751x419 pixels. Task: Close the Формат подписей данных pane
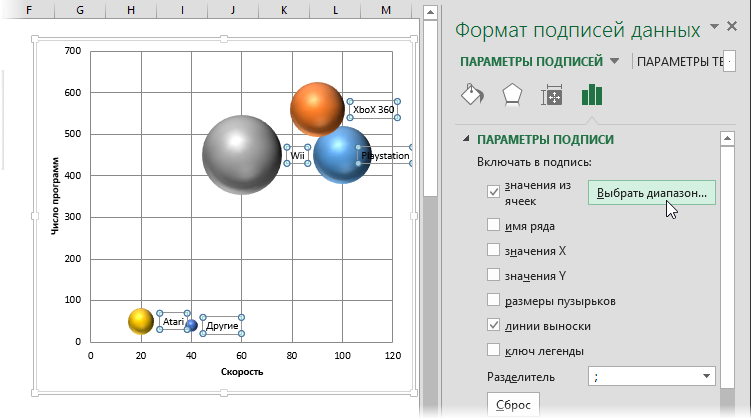click(x=732, y=26)
